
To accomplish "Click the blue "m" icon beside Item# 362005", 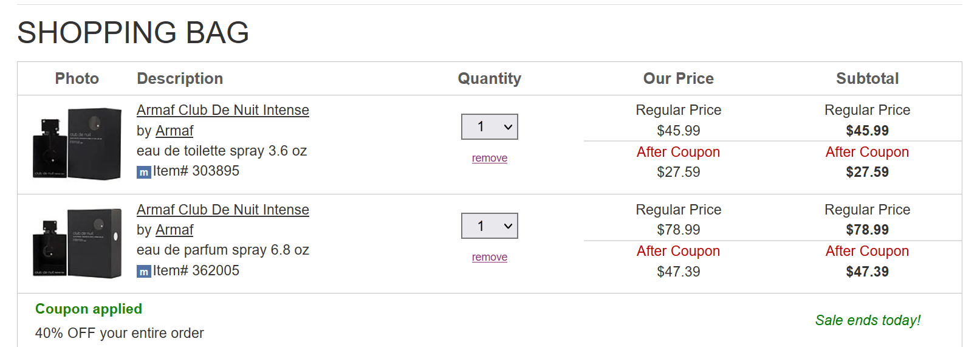I will [x=143, y=272].
